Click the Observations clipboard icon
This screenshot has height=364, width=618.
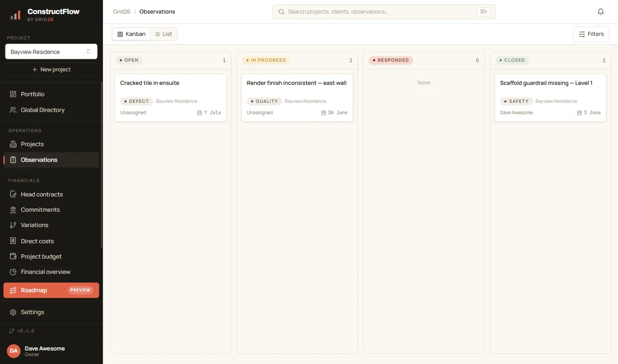(x=13, y=160)
